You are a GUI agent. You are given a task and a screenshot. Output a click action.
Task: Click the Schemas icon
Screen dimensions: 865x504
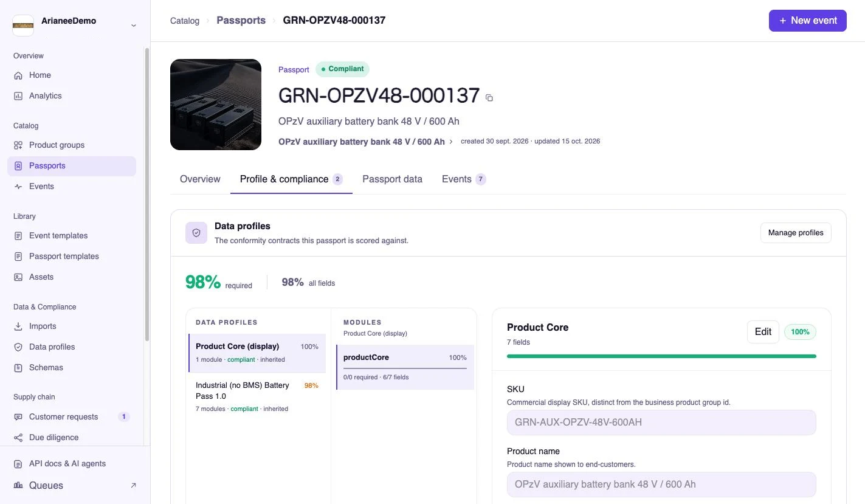coord(18,368)
